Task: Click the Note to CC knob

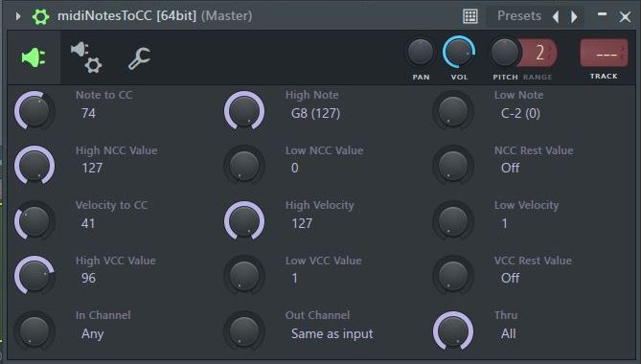Action: pos(34,111)
